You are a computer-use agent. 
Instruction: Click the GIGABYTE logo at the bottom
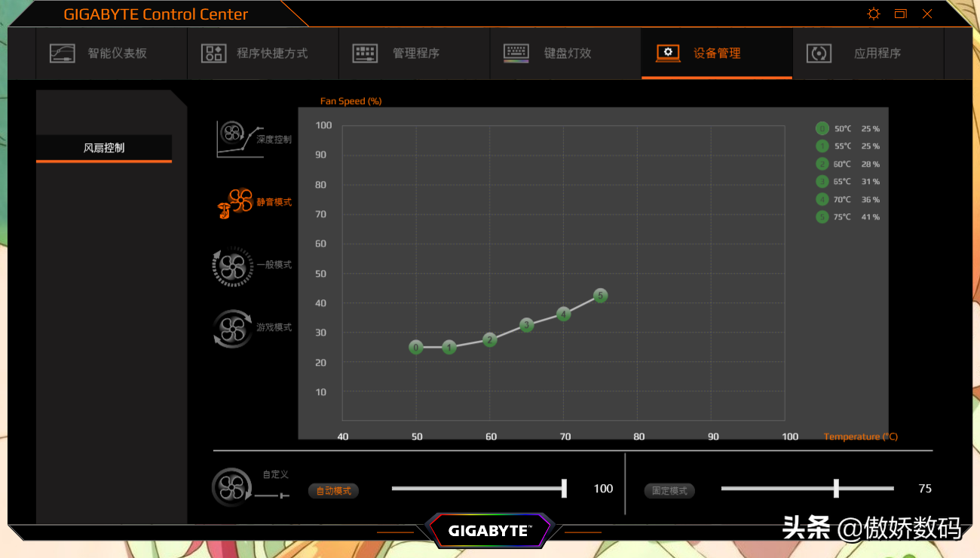tap(490, 531)
